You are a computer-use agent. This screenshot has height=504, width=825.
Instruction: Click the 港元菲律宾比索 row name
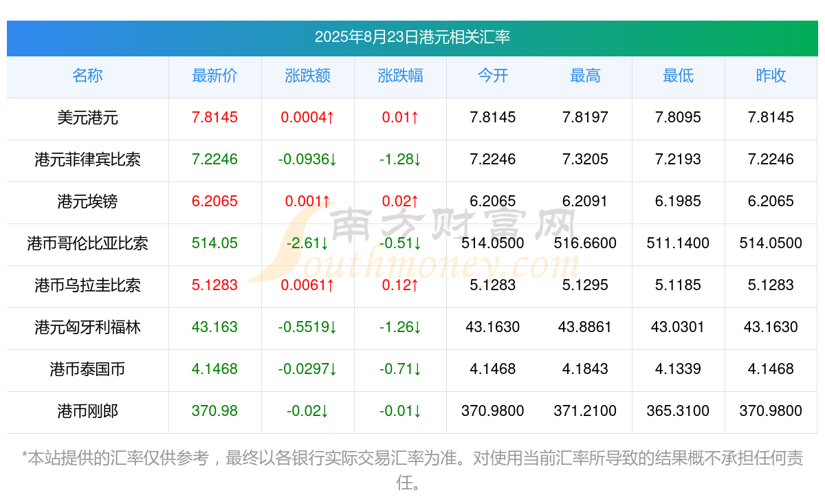[87, 160]
